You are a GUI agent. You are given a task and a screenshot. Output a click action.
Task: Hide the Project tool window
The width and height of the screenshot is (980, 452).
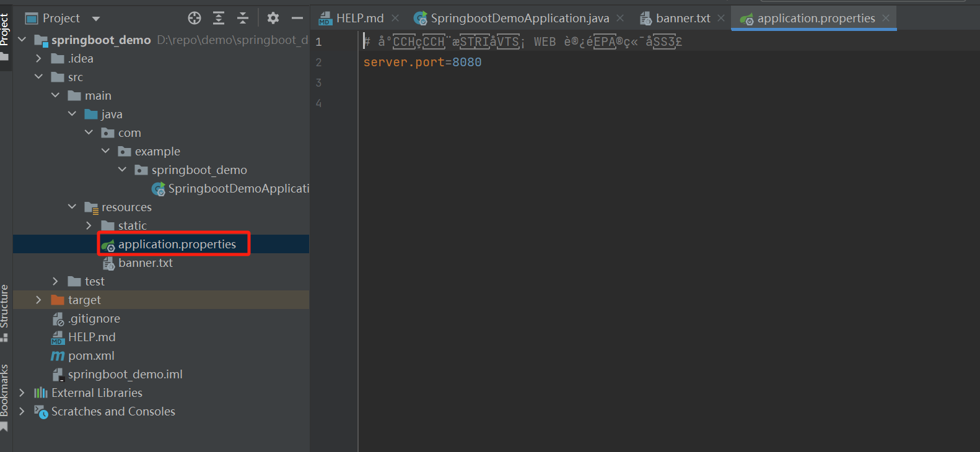pyautogui.click(x=297, y=19)
